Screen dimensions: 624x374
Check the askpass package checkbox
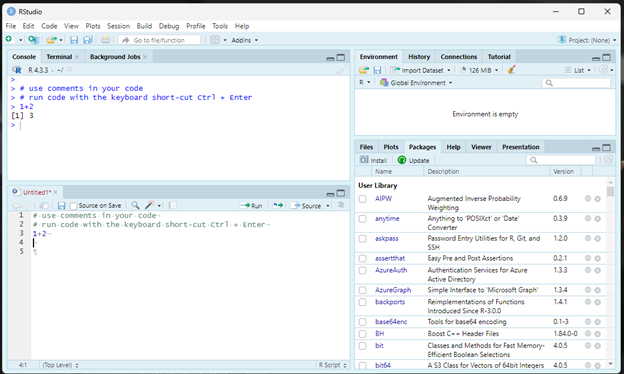click(363, 238)
